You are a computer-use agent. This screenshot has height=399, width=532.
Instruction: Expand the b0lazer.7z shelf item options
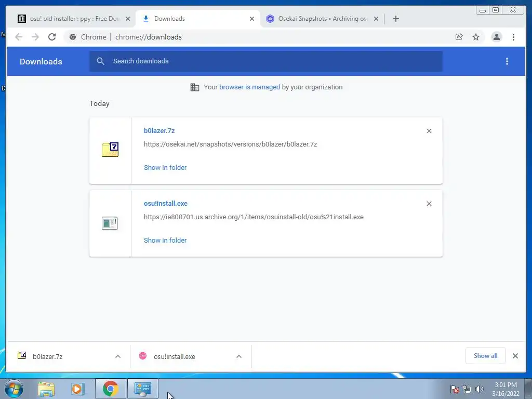pos(118,356)
